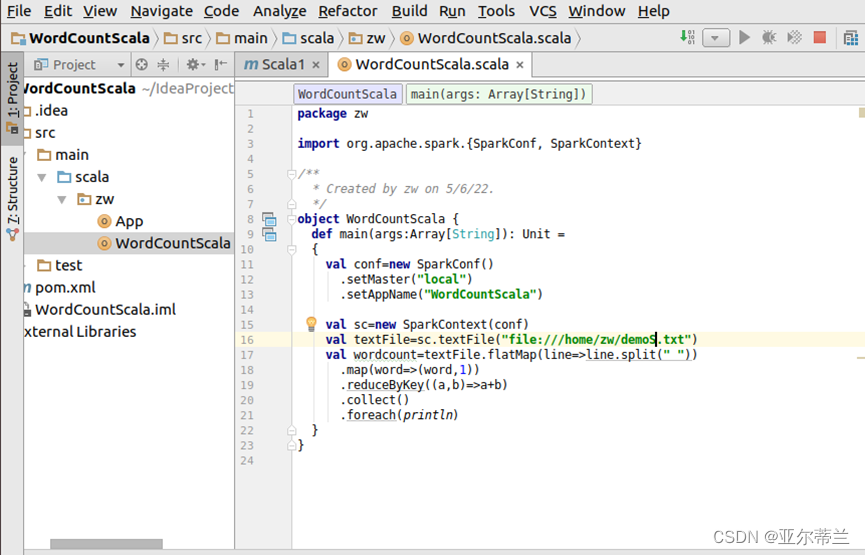865x555 pixels.
Task: Click the red Stop button
Action: point(820,38)
